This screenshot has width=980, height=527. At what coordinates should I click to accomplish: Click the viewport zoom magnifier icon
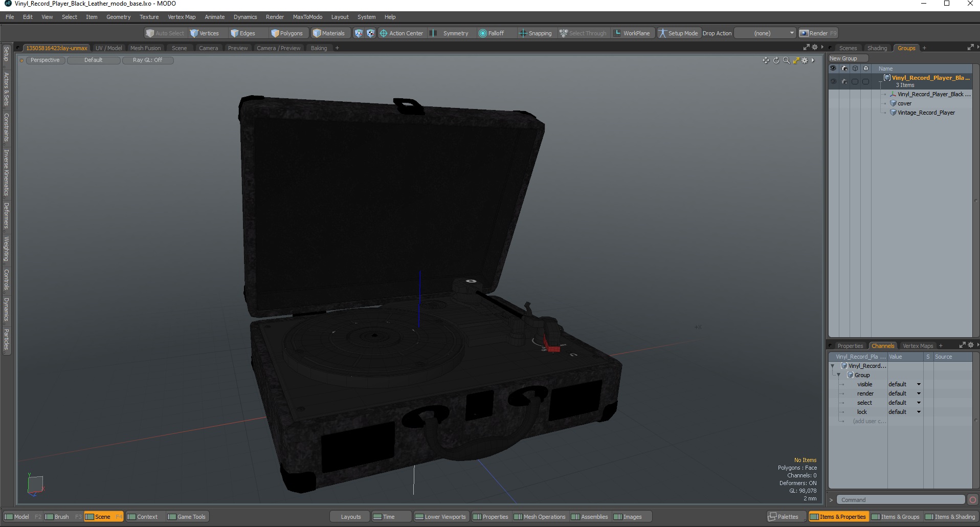tap(786, 60)
